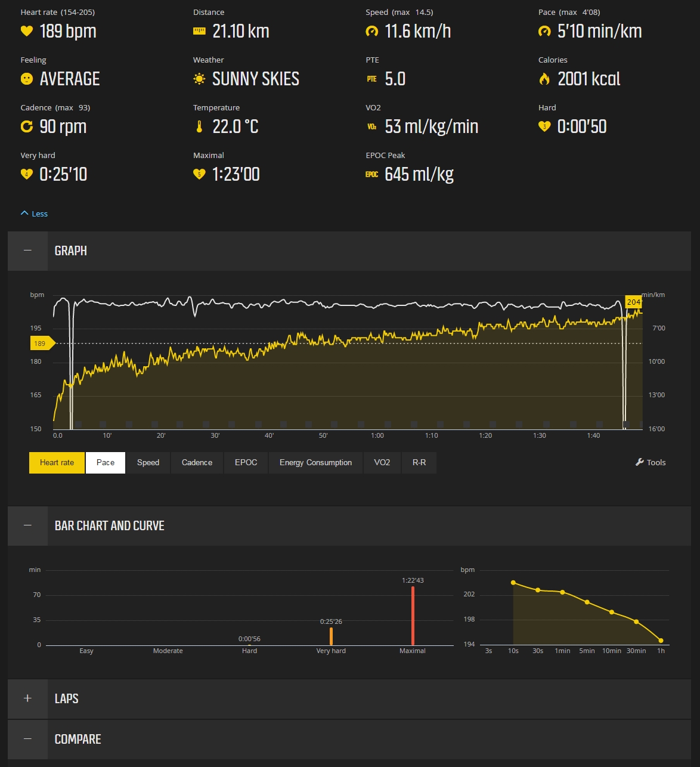
Task: Click the 10s point on the curve
Action: (x=513, y=583)
